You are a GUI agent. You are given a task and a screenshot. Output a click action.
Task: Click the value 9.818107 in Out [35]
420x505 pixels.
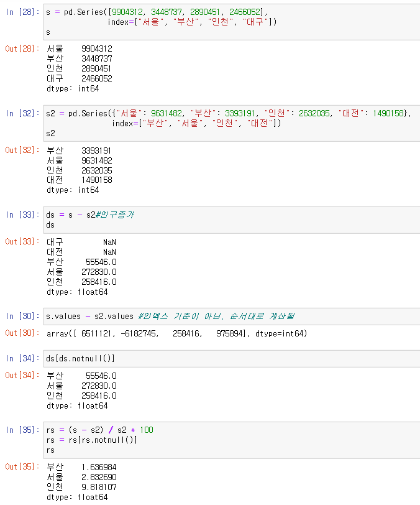(99, 488)
